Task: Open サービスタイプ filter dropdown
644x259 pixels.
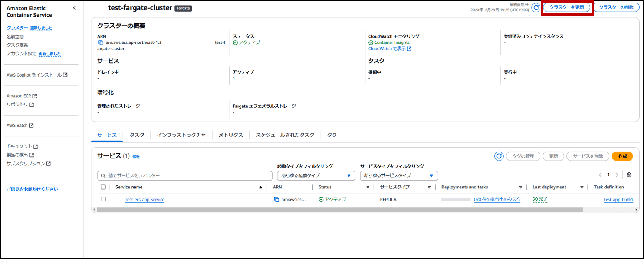Action: 399,175
